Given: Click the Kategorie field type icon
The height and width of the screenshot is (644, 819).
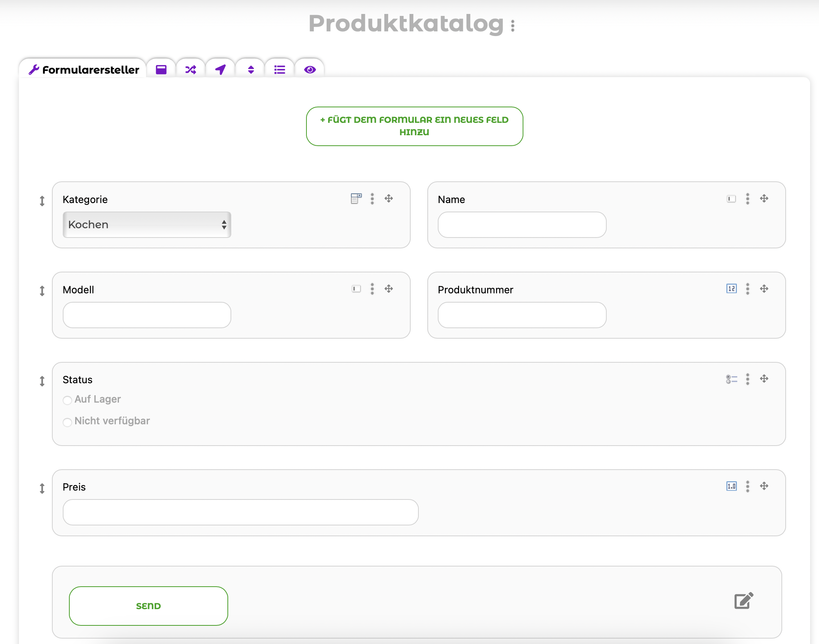Looking at the screenshot, I should pyautogui.click(x=356, y=199).
